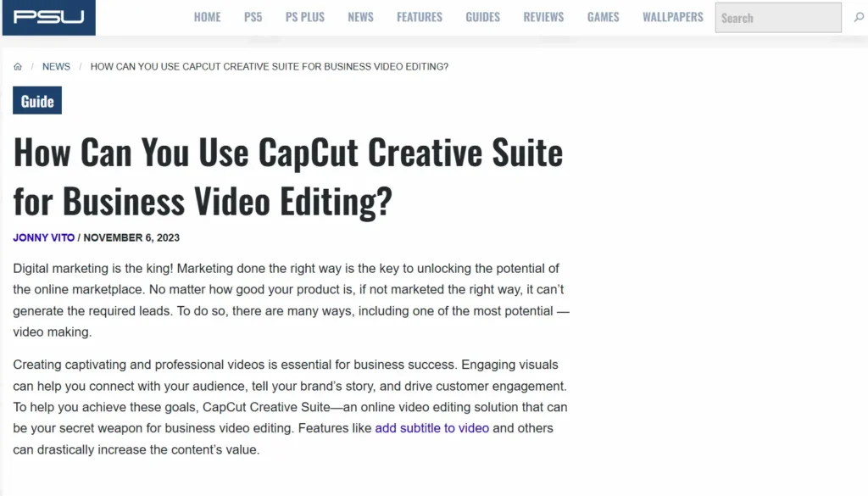
Task: Click the PSU site logo
Action: 48,18
